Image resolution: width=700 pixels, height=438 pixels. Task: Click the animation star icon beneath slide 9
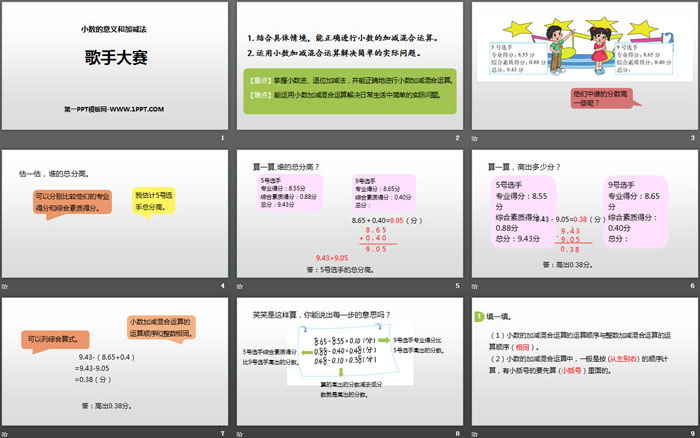[x=475, y=434]
